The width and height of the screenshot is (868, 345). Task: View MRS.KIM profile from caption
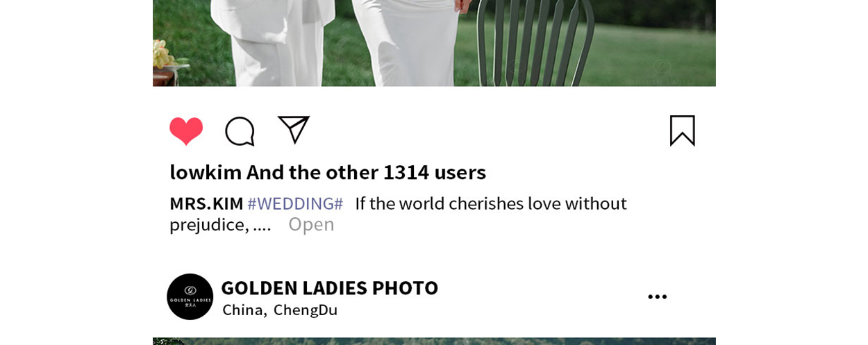[x=206, y=203]
